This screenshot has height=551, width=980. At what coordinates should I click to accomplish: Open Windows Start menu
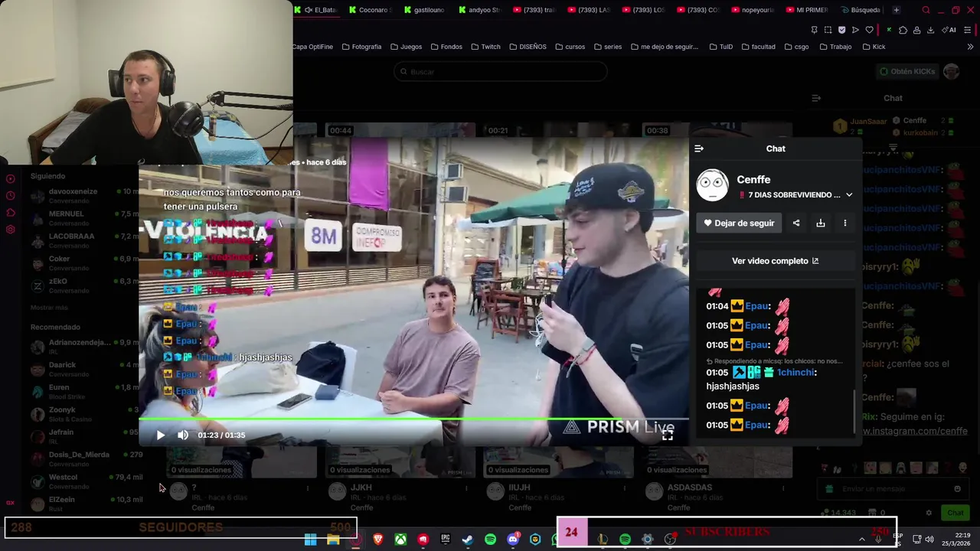click(311, 540)
